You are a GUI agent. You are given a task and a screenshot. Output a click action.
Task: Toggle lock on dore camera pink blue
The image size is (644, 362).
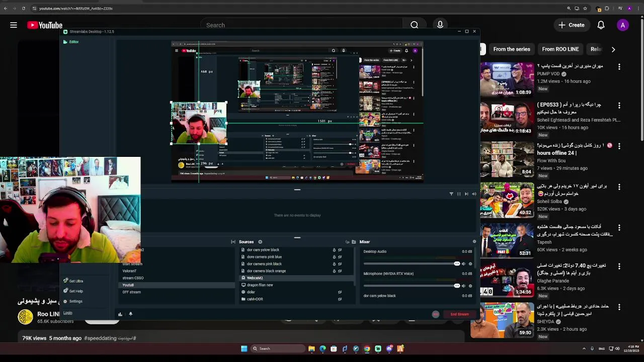[x=334, y=257]
